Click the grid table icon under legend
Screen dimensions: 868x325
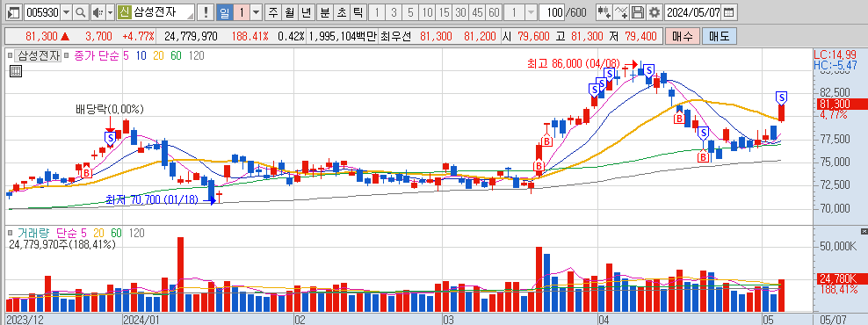[x=16, y=71]
